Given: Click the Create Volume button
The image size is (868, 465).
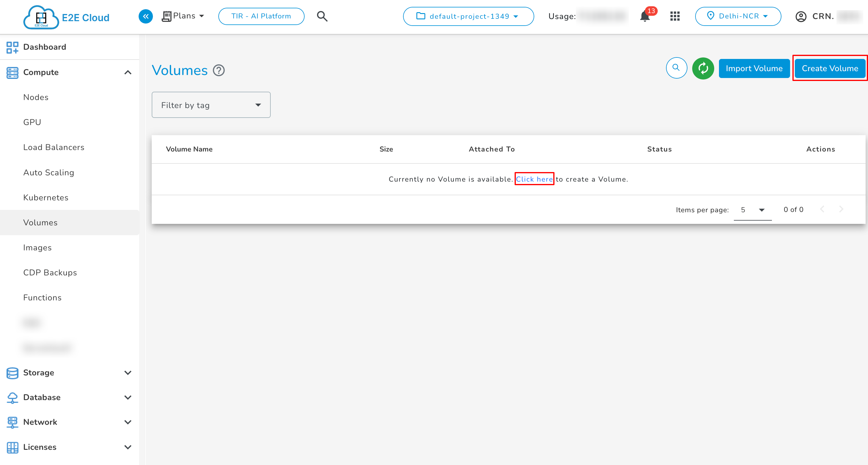Looking at the screenshot, I should 830,68.
